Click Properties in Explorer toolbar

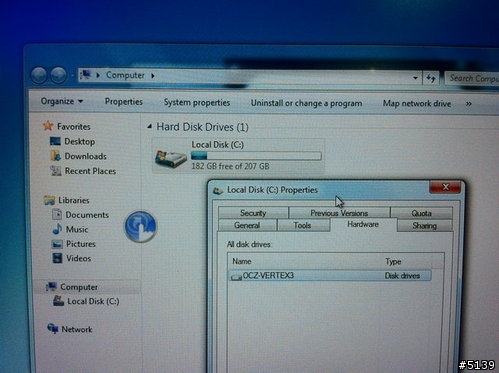(x=124, y=102)
